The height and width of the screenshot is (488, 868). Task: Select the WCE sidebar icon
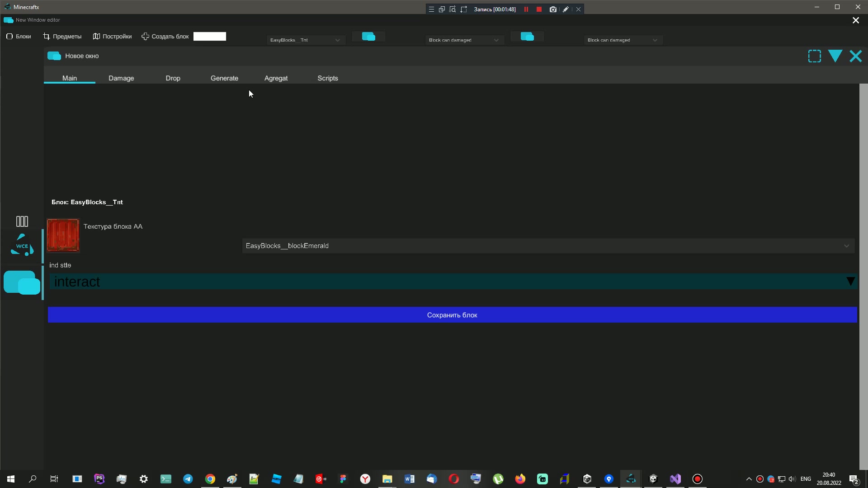click(x=22, y=245)
